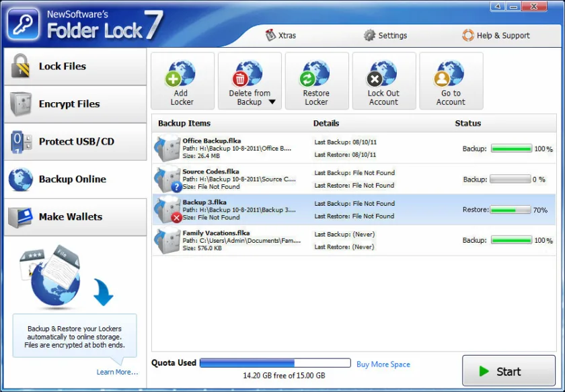Click the Lock Out Account icon
This screenshot has width=565, height=392.
[x=381, y=73]
